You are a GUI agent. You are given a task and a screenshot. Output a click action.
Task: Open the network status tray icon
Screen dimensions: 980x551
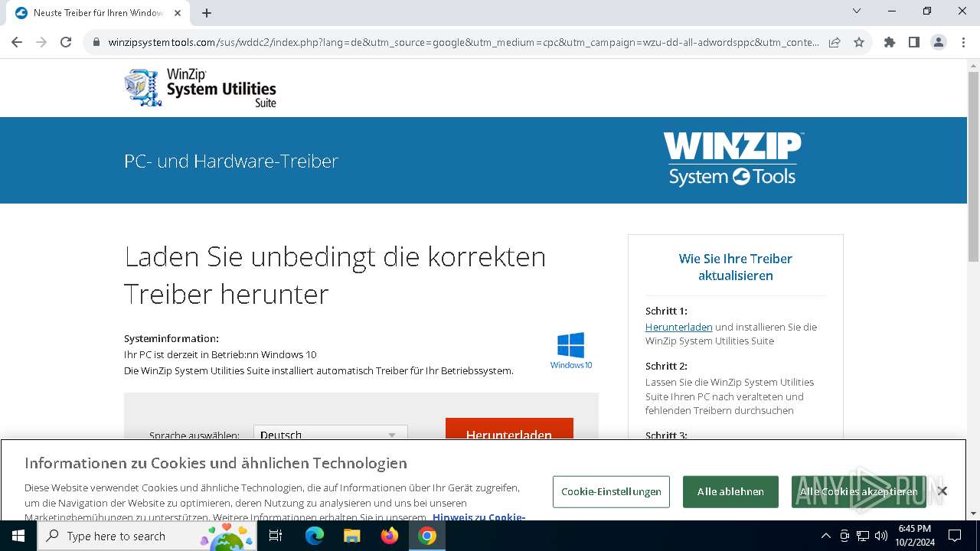tap(863, 536)
